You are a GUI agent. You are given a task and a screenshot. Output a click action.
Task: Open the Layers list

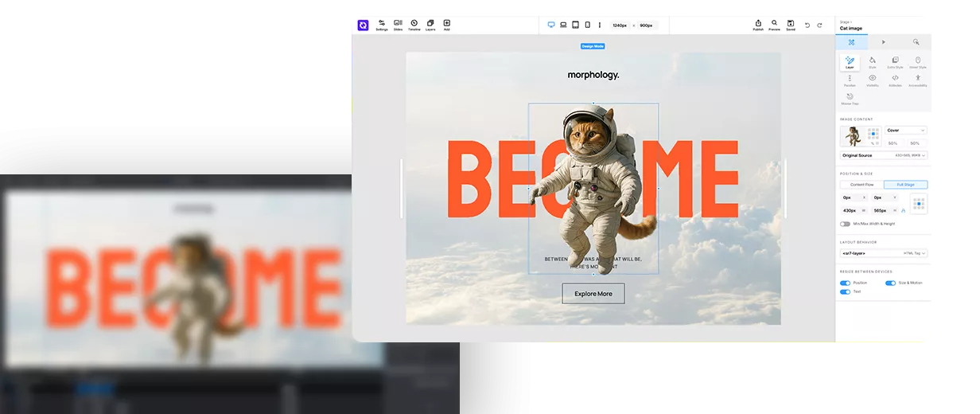point(430,25)
